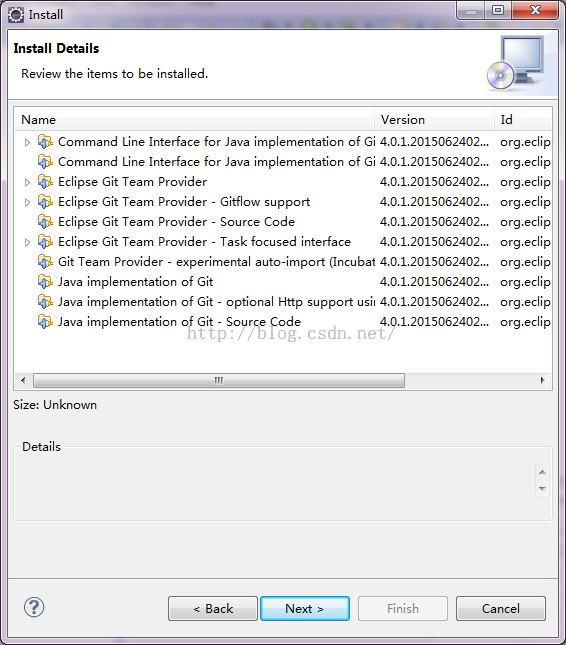
Task: Go to the previous page with Back
Action: pyautogui.click(x=213, y=608)
